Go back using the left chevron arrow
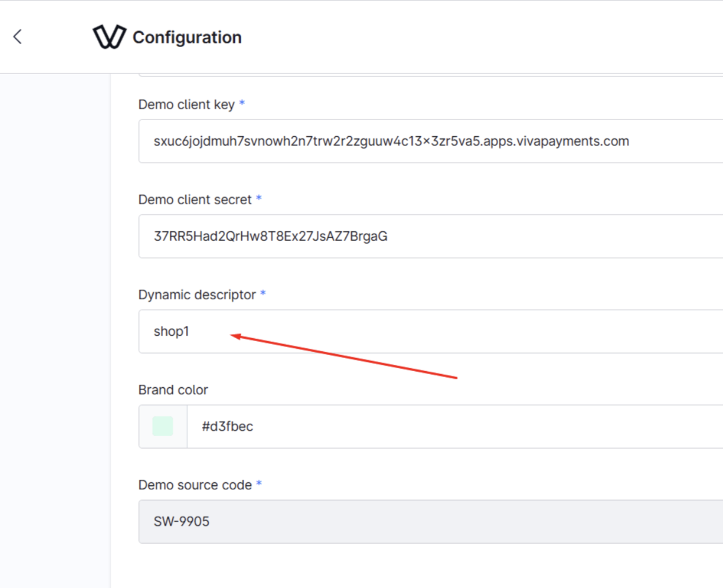Viewport: 723px width, 588px height. click(18, 36)
